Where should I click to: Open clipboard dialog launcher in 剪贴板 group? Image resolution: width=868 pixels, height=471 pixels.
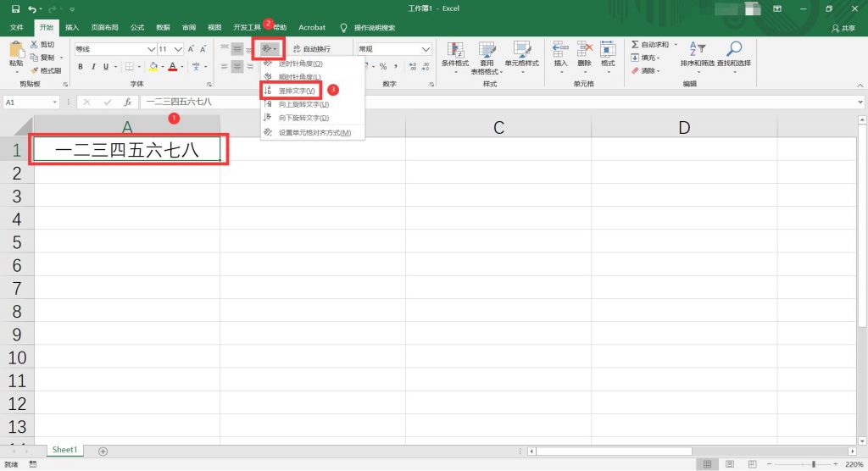pyautogui.click(x=65, y=84)
